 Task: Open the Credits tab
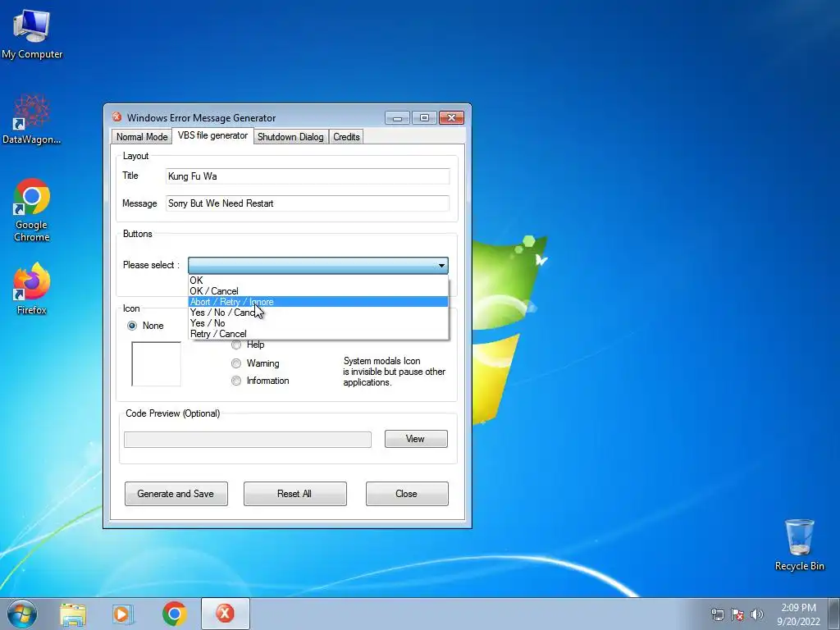tap(346, 137)
